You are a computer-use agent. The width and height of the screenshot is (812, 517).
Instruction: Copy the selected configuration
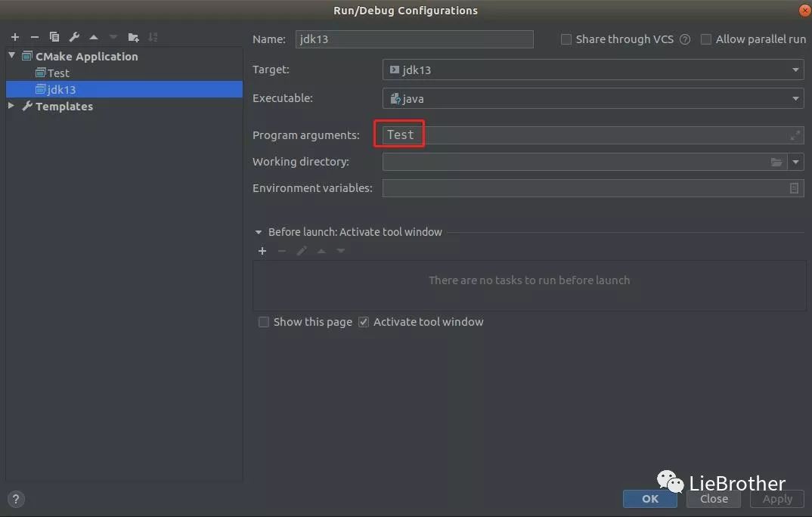(x=54, y=37)
